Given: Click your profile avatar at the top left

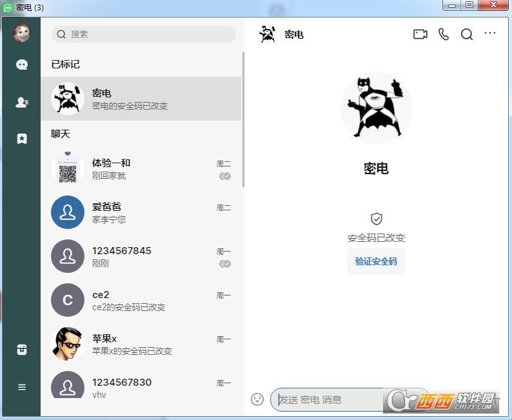Looking at the screenshot, I should [22, 33].
